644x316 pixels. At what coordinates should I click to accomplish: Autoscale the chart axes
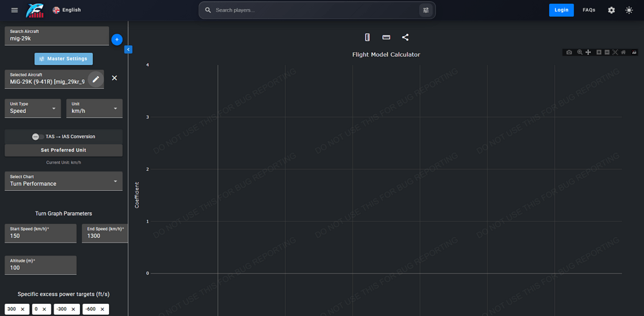tap(615, 52)
